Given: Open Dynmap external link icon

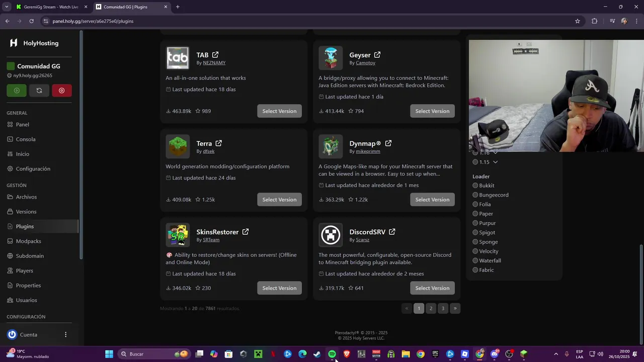Looking at the screenshot, I should point(388,143).
